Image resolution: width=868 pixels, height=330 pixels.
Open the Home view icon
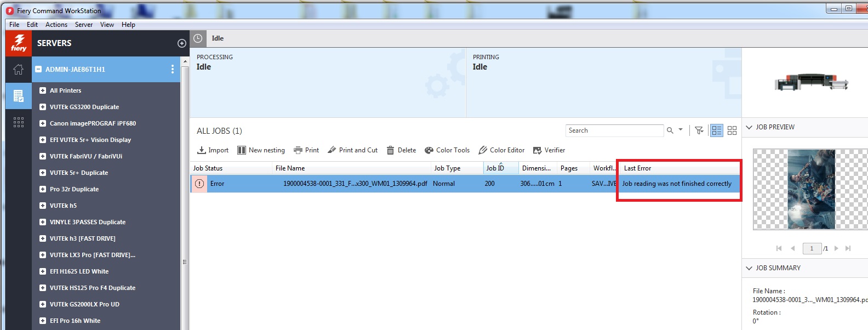click(19, 70)
